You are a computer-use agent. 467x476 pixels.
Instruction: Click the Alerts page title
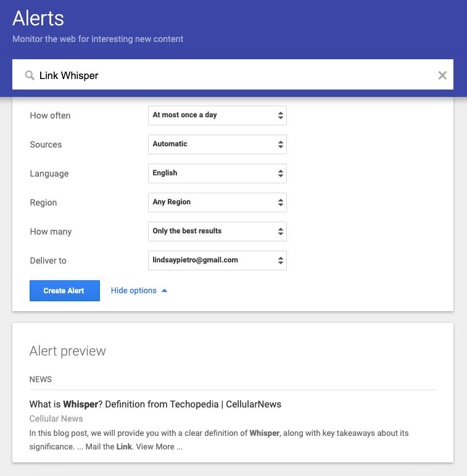click(38, 19)
